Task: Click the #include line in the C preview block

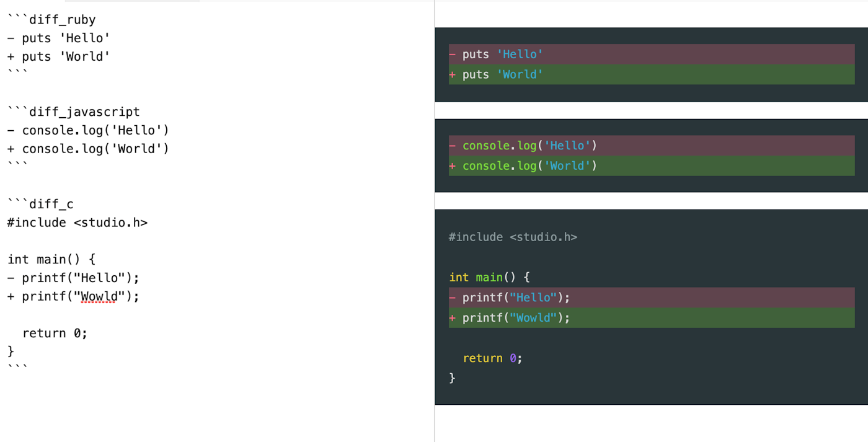Action: [513, 237]
